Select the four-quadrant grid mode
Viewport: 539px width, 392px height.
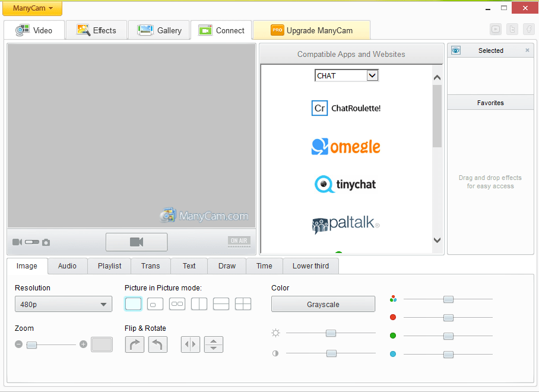[x=243, y=304]
